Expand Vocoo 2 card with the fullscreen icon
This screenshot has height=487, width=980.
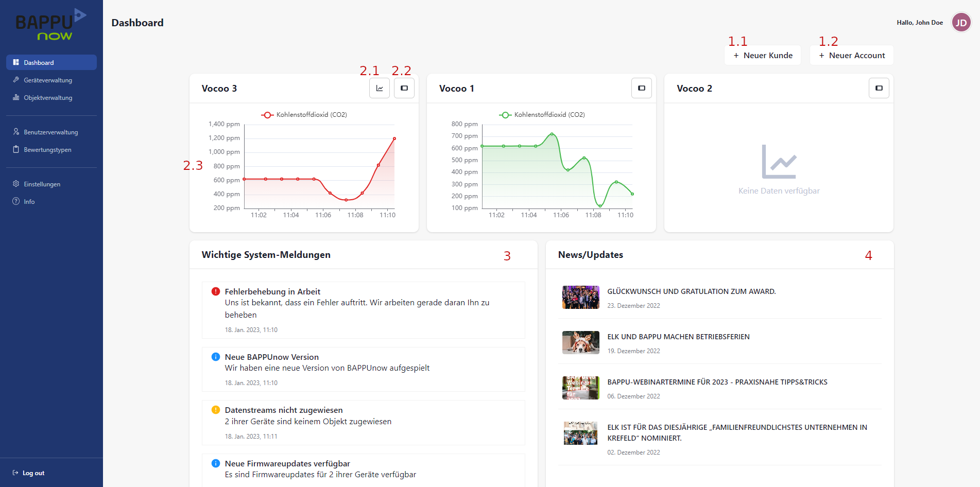click(x=879, y=88)
